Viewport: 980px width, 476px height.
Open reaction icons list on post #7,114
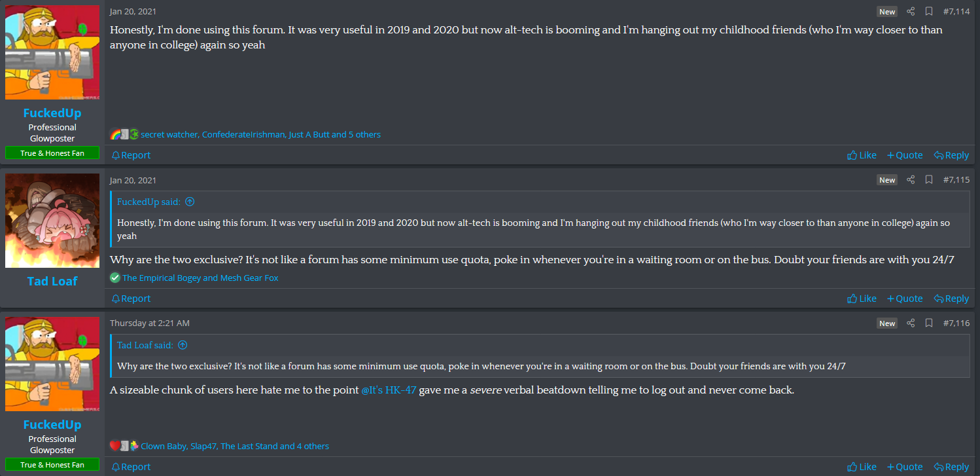(x=124, y=134)
